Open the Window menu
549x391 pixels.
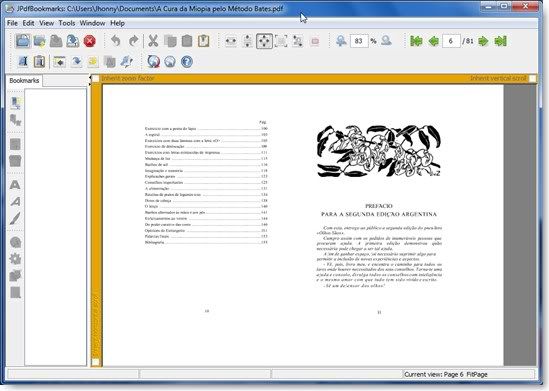pyautogui.click(x=92, y=23)
